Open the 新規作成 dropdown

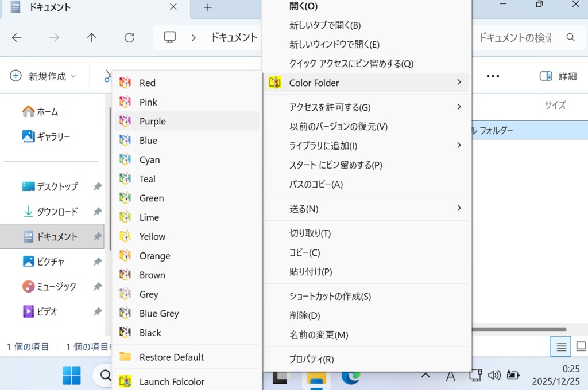[x=43, y=76]
